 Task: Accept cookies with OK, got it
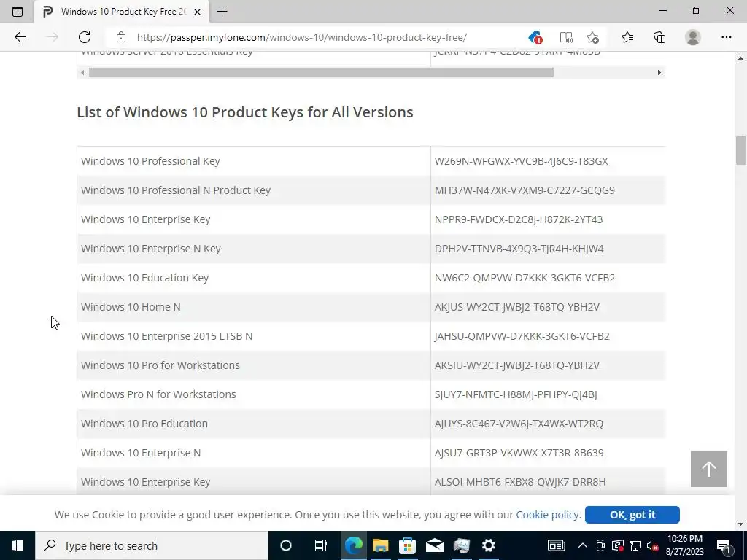[x=632, y=515]
